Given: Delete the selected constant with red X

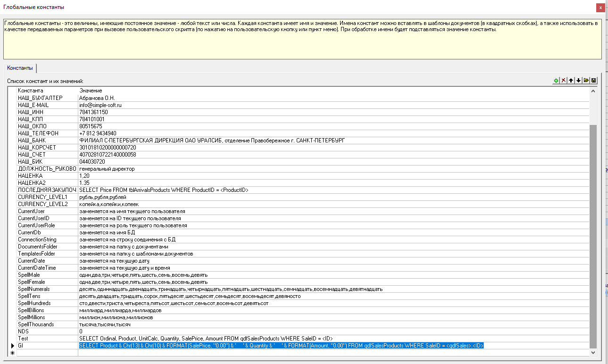Looking at the screenshot, I should [564, 81].
